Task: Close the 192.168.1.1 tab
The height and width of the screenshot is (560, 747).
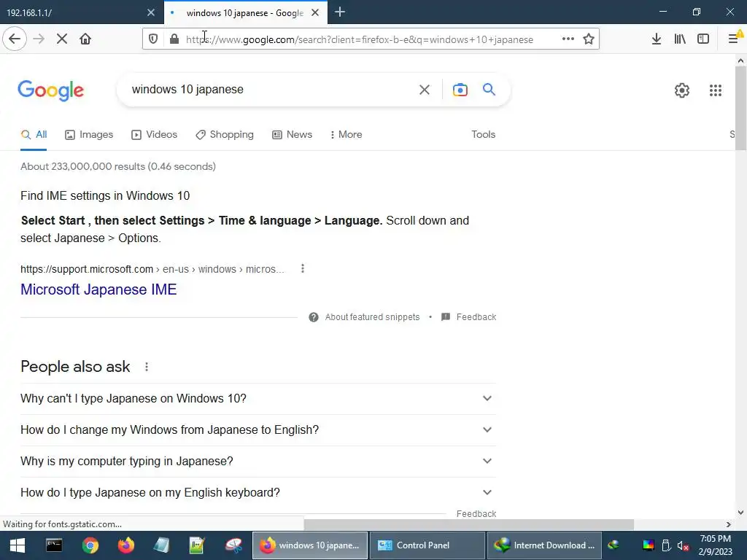Action: click(x=150, y=13)
